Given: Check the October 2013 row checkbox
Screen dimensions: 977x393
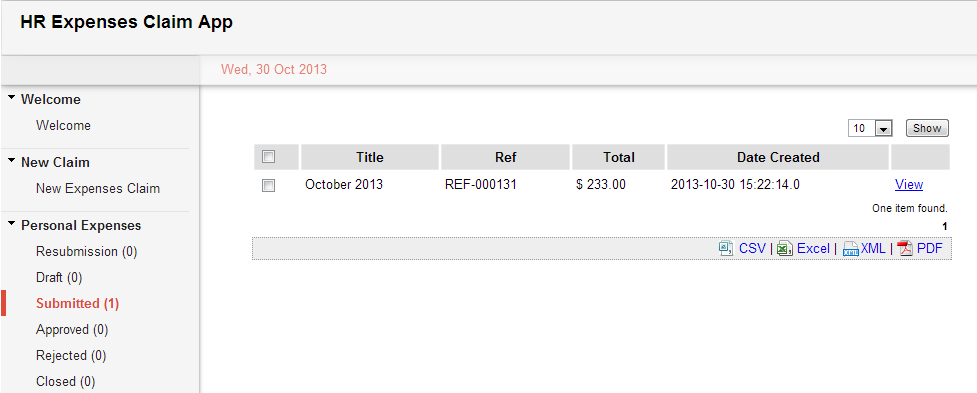Looking at the screenshot, I should coord(269,185).
